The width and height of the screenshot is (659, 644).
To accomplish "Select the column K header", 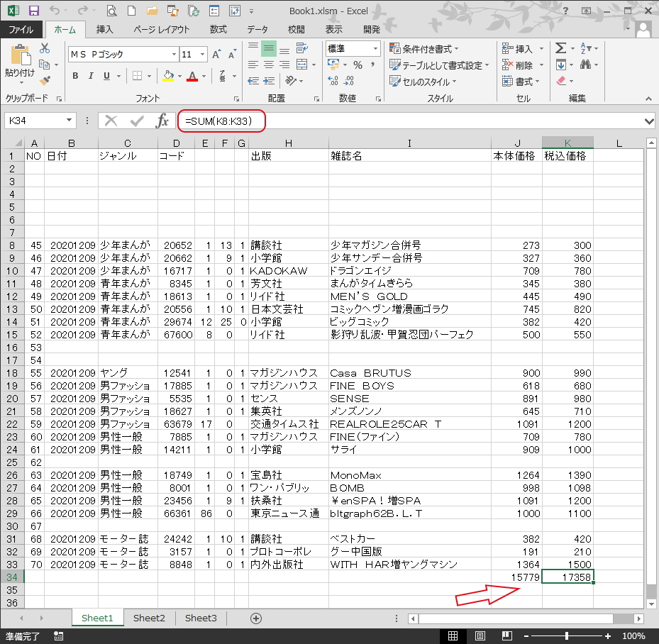I will pyautogui.click(x=567, y=143).
